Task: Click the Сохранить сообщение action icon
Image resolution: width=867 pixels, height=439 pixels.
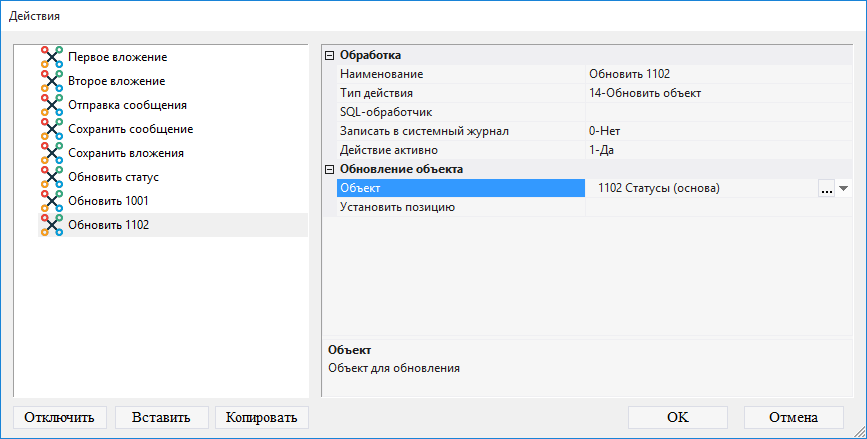Action: coord(52,129)
